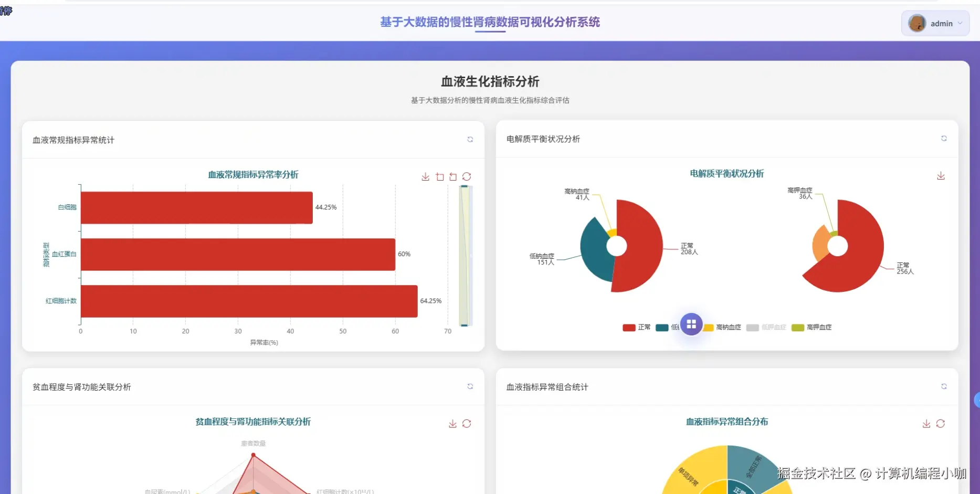Click the 白细胞 bar at 44.25%
980x494 pixels.
point(197,207)
